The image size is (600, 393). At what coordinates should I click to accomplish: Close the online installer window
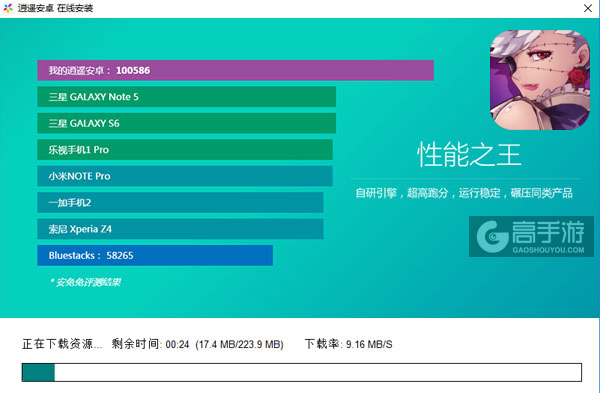click(x=588, y=8)
